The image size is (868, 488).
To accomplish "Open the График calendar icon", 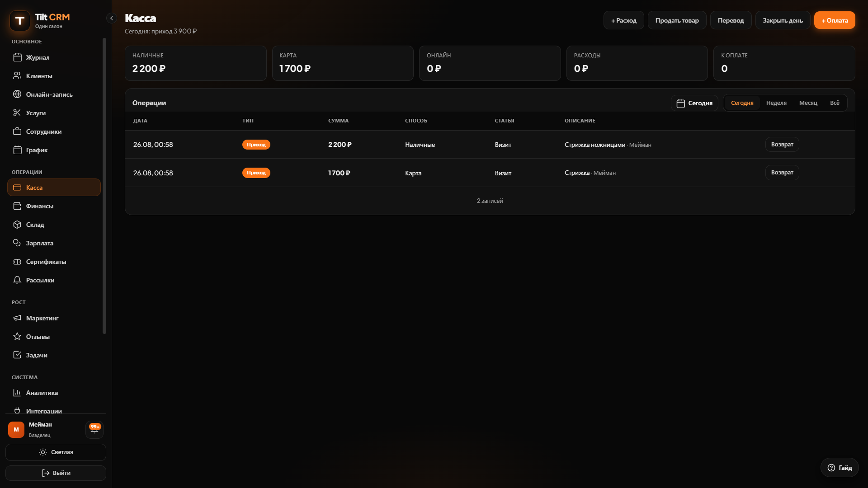I will (17, 150).
